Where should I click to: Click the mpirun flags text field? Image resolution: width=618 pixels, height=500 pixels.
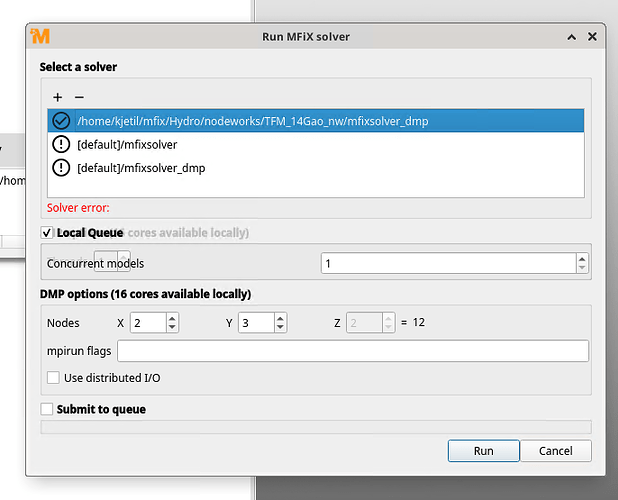pyautogui.click(x=352, y=351)
